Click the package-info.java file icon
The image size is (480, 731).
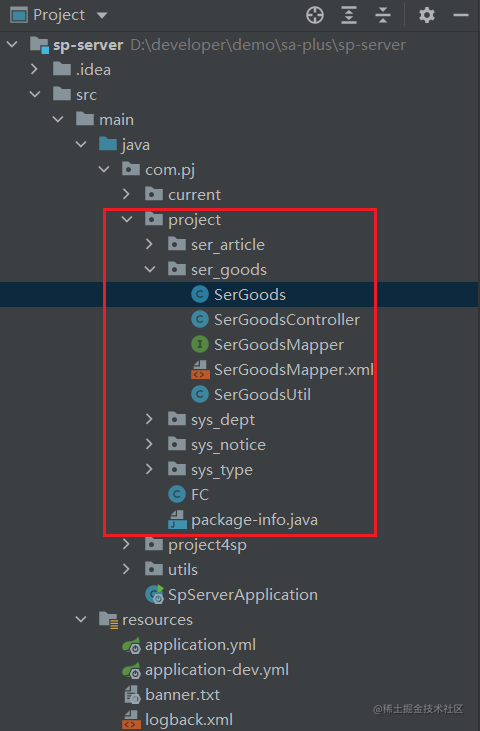(177, 519)
